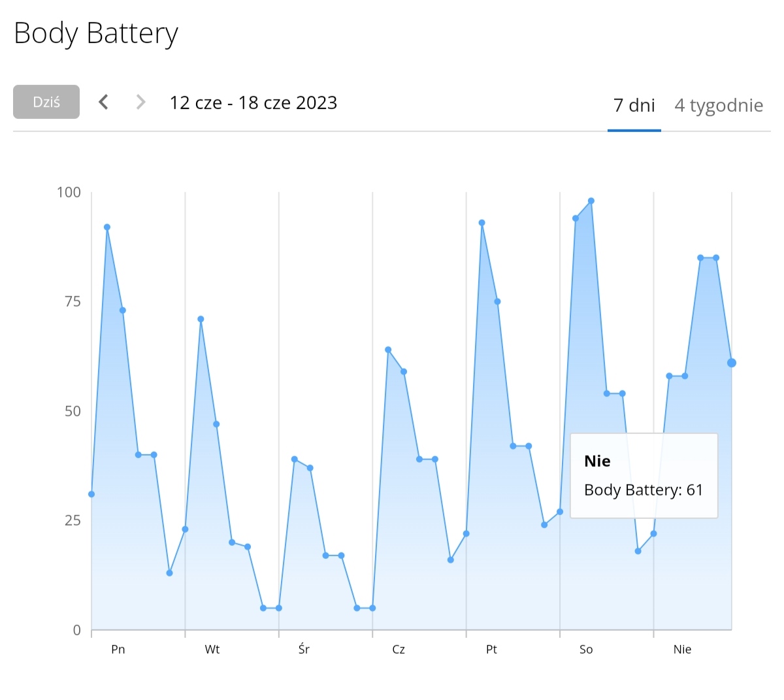
Task: Go to next week with right chevron
Action: (x=140, y=102)
